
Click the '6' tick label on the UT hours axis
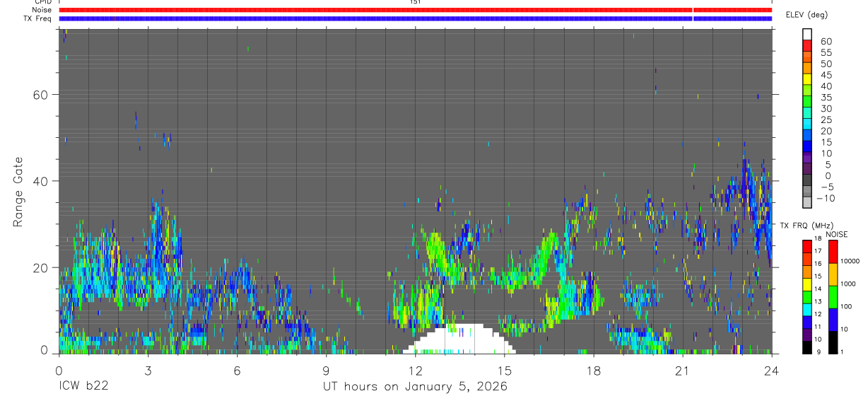tap(237, 370)
